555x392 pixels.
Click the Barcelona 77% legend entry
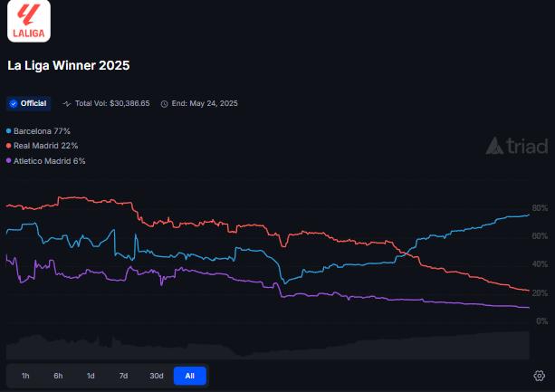38,131
